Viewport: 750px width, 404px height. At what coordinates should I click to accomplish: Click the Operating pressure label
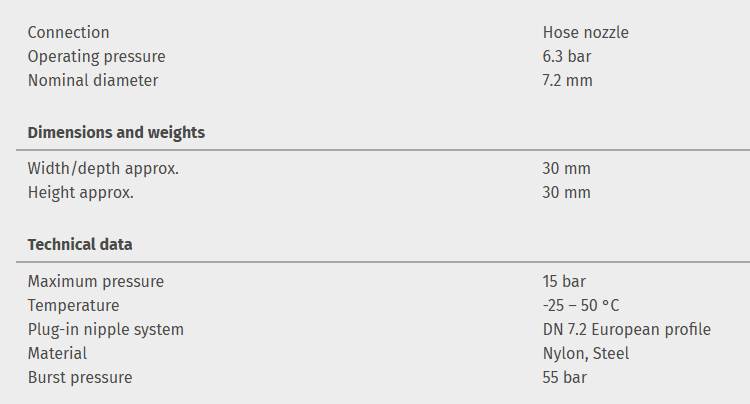pos(96,57)
